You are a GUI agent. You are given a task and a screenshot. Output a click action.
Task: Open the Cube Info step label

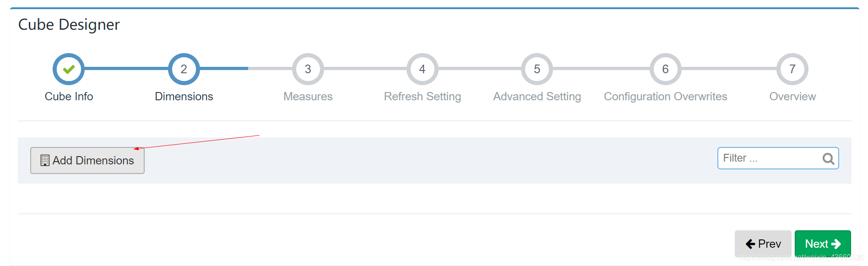click(69, 97)
